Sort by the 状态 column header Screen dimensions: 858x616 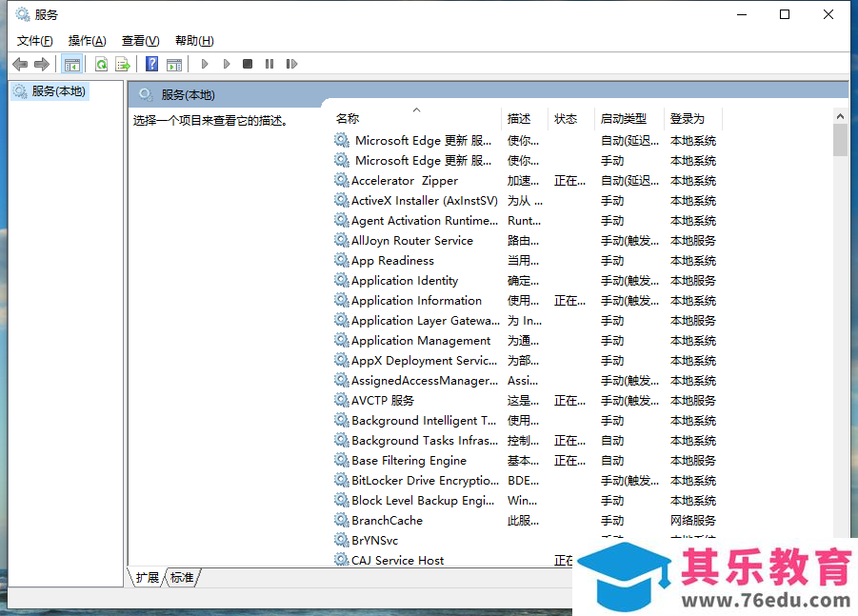(570, 119)
